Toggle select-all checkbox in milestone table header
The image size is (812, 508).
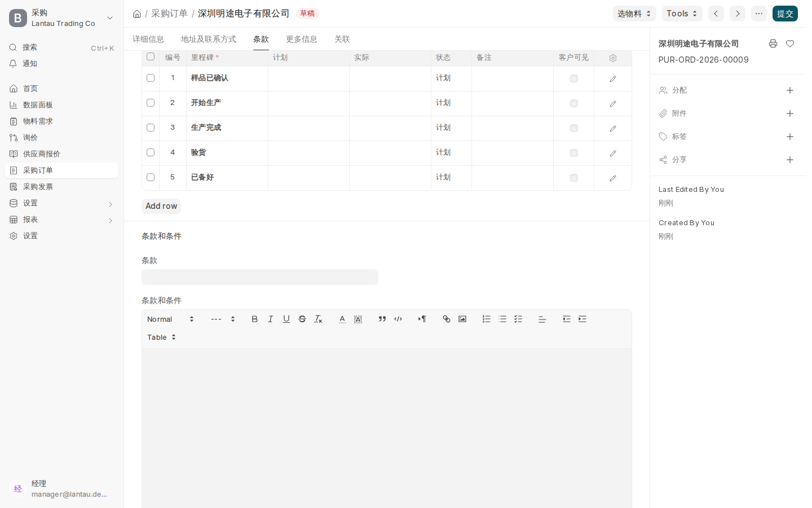coord(151,56)
